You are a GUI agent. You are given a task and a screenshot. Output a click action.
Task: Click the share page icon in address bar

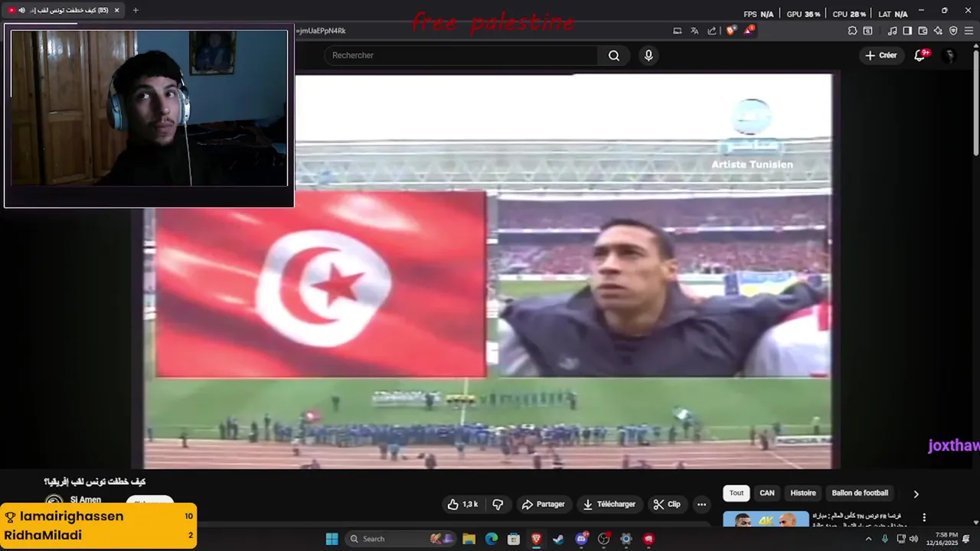(x=712, y=31)
